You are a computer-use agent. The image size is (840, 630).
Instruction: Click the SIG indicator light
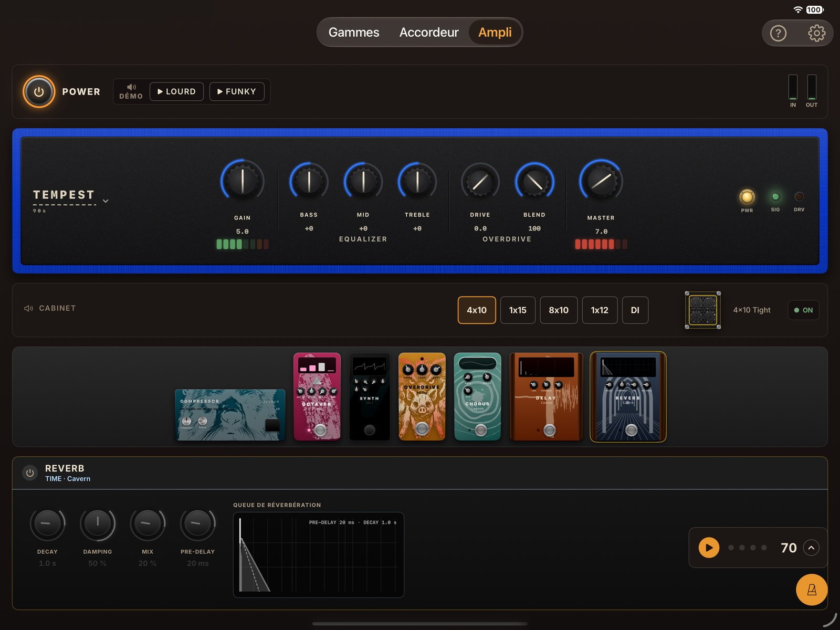[775, 196]
